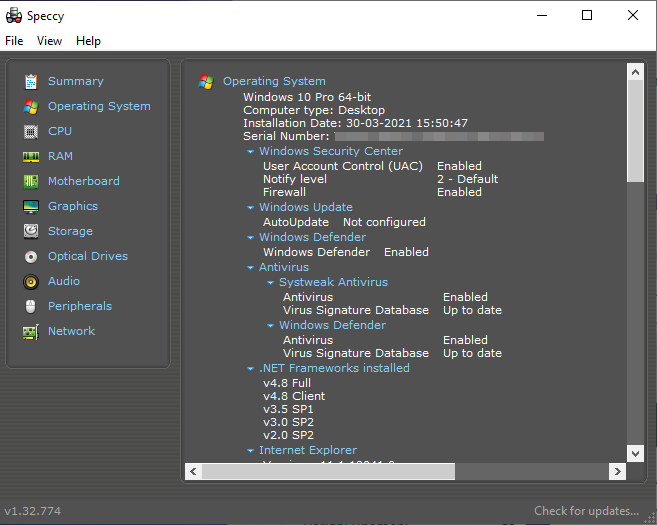The image size is (657, 525).
Task: Go to the CPU section
Action: tap(60, 131)
